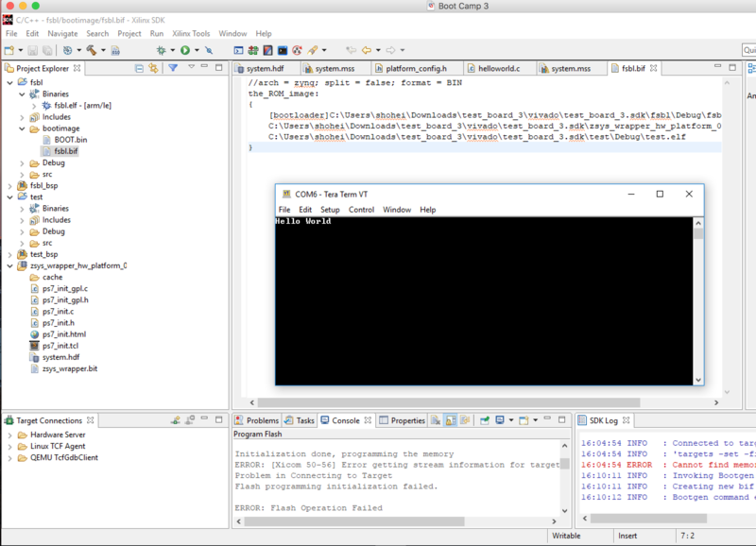Open the Program FPGA toolbar icon
756x546 pixels.
click(x=252, y=50)
